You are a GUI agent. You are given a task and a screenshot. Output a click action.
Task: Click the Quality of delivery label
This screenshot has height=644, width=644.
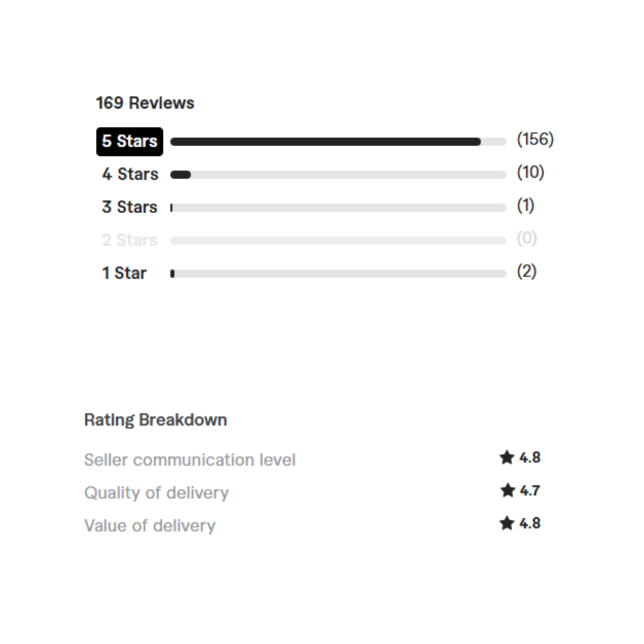pos(156,493)
